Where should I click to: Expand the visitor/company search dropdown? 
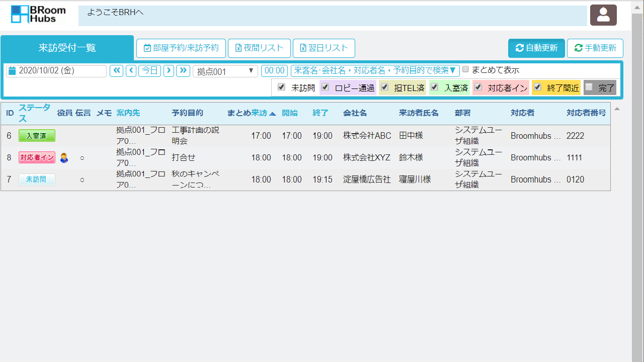(x=375, y=70)
